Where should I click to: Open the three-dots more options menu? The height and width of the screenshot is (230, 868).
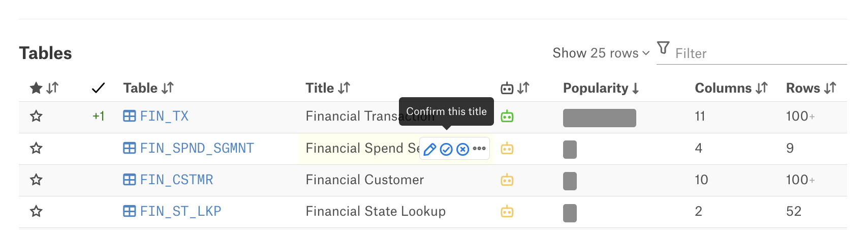click(479, 149)
